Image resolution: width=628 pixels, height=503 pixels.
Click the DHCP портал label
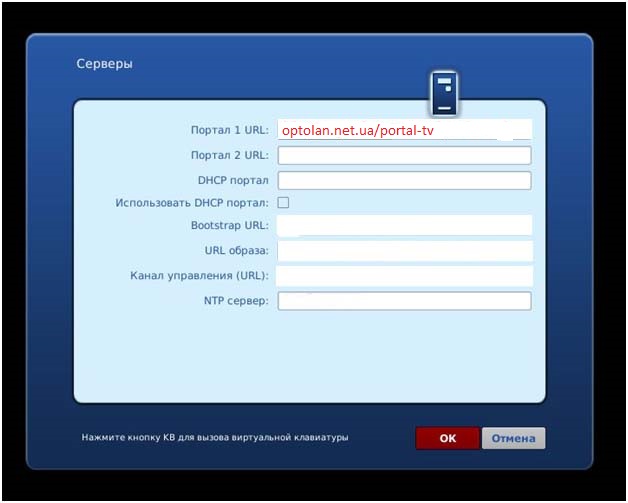(233, 180)
